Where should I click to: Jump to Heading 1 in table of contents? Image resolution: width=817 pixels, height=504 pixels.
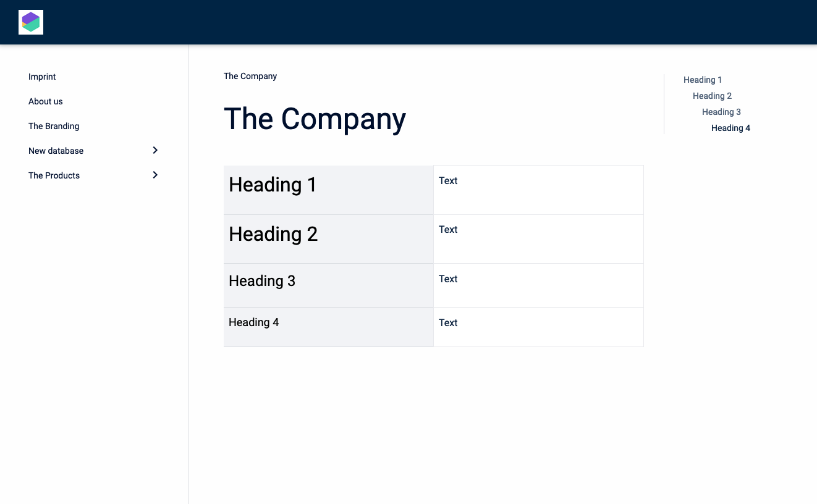[x=703, y=80]
